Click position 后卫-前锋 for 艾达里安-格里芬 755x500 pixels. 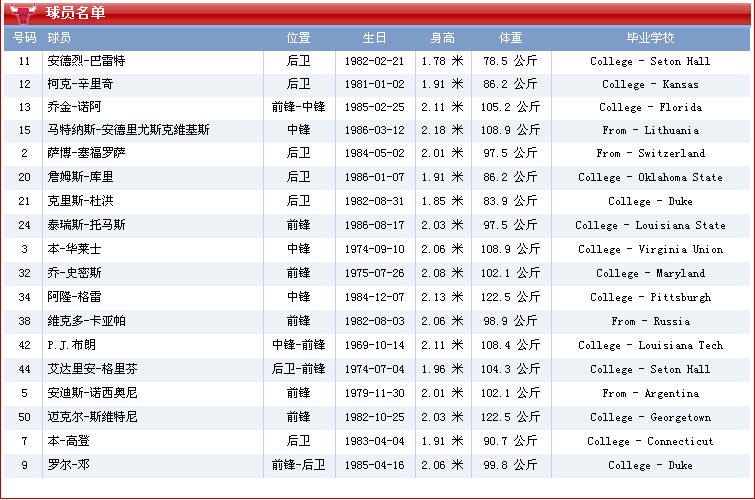click(299, 369)
